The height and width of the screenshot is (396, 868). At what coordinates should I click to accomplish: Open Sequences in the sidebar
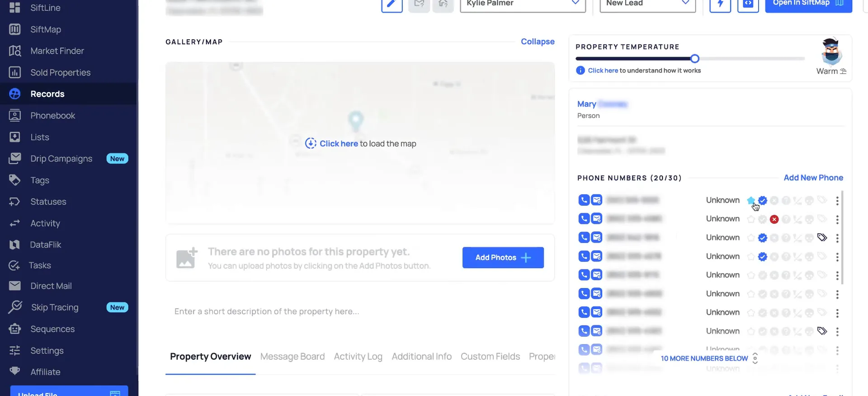tap(52, 329)
